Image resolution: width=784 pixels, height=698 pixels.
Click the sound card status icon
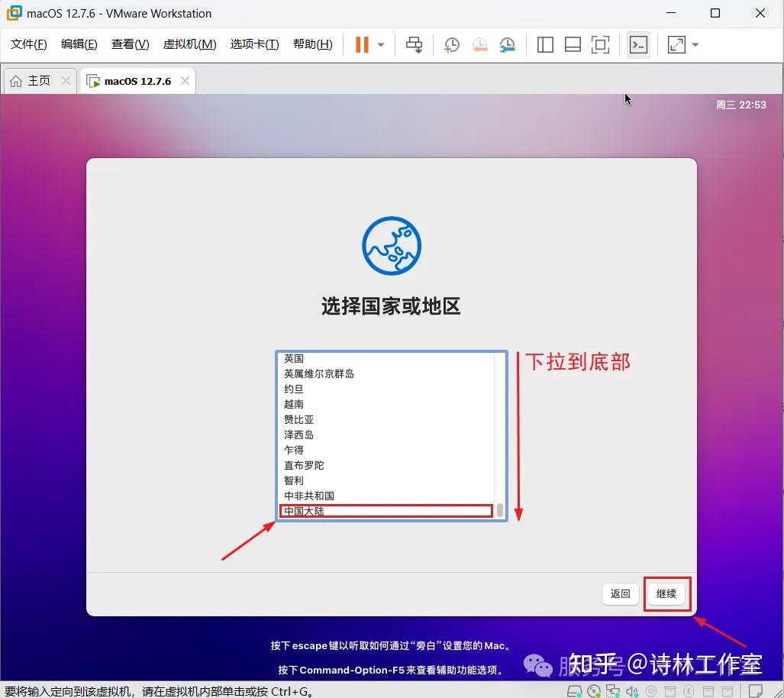632,691
